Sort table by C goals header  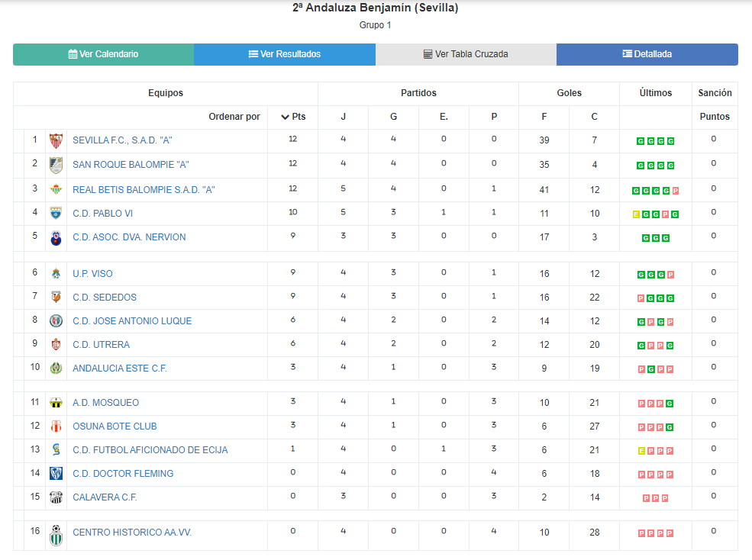[x=594, y=117]
